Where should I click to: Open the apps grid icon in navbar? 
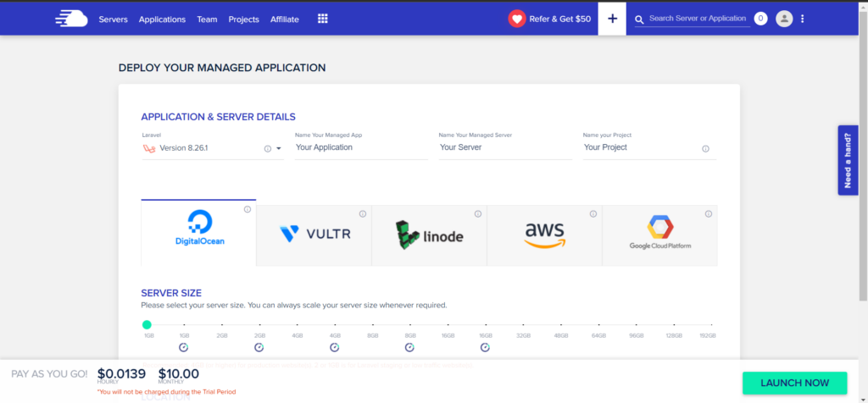tap(323, 19)
